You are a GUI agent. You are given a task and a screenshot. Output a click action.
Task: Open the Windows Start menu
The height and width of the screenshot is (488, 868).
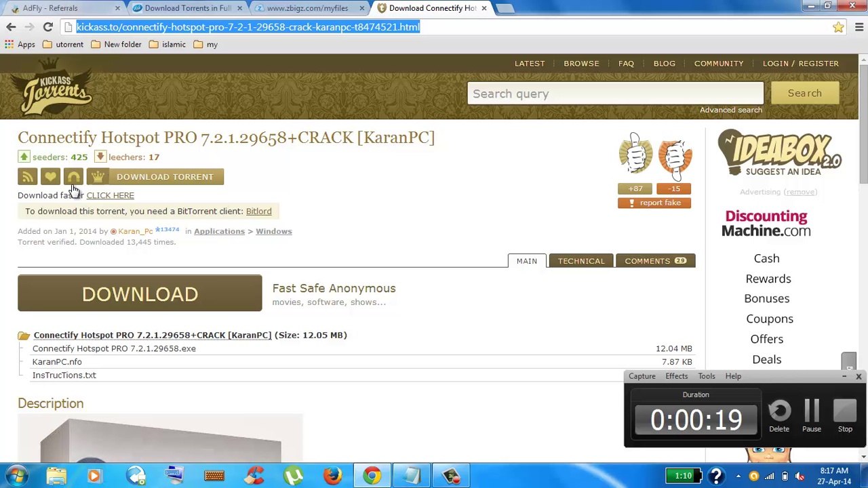click(16, 476)
